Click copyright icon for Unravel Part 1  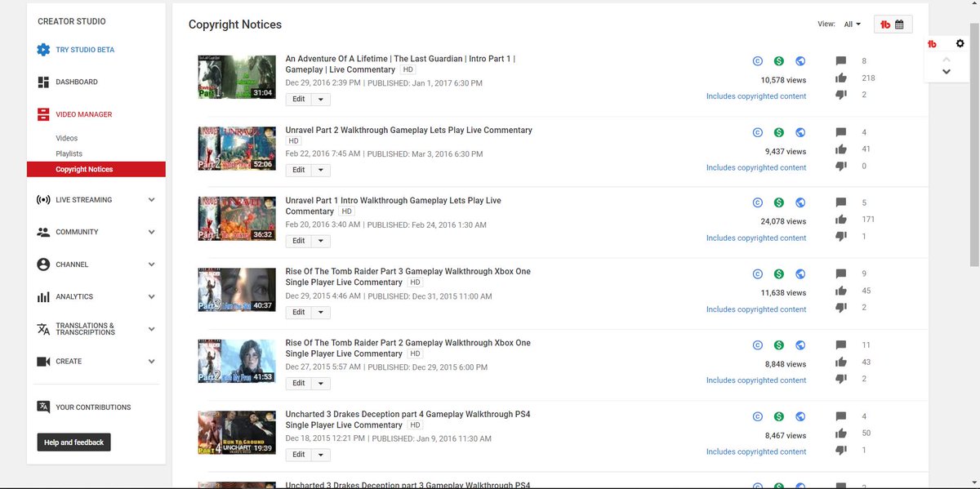[x=758, y=203]
